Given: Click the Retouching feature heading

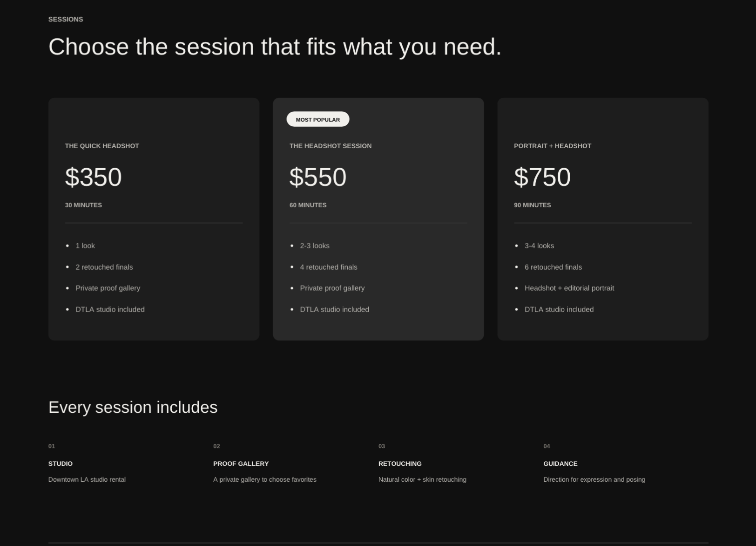Looking at the screenshot, I should (x=400, y=464).
